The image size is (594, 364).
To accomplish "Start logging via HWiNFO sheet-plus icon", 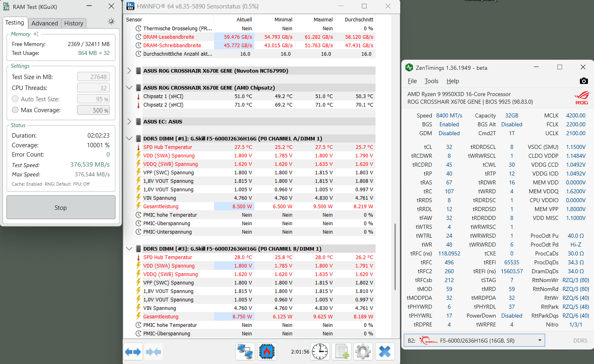I will click(342, 351).
